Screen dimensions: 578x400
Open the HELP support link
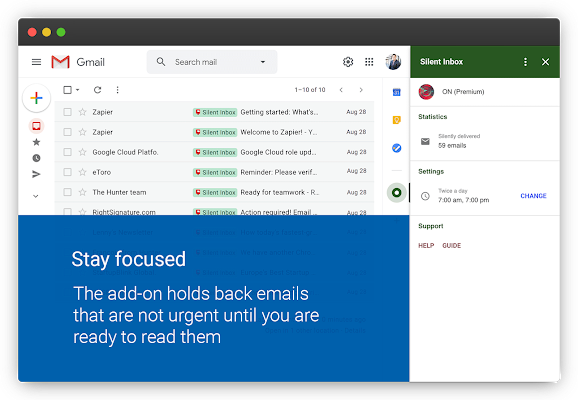coord(426,246)
